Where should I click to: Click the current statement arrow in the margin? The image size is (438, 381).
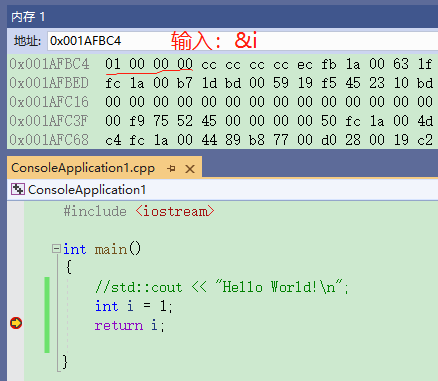[x=16, y=323]
